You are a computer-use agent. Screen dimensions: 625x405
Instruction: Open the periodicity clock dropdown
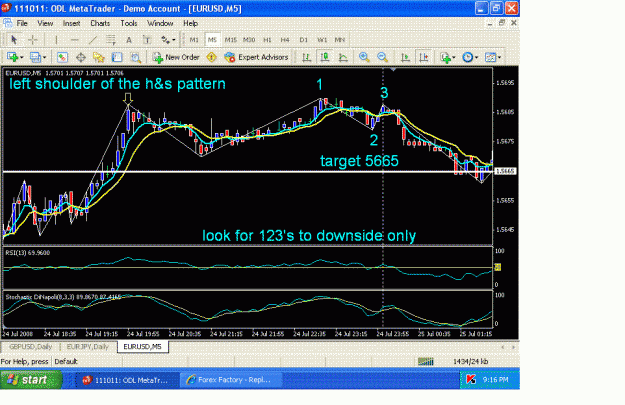pyautogui.click(x=470, y=57)
